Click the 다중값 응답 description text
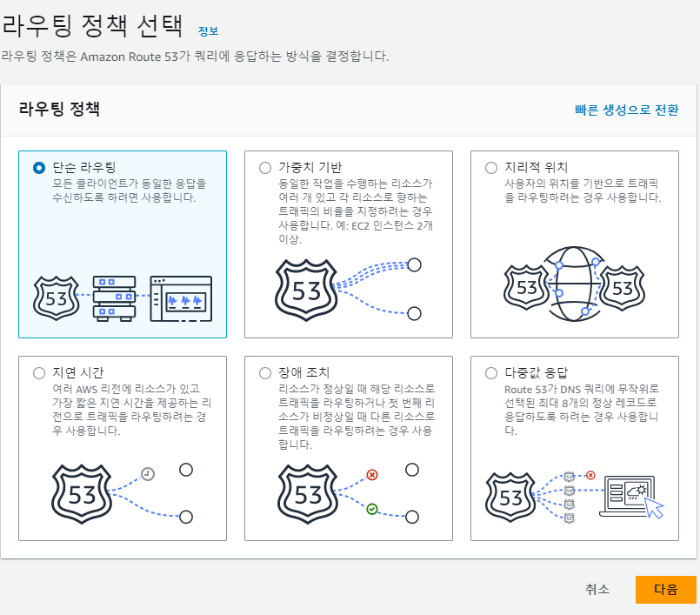The image size is (700, 615). click(582, 410)
